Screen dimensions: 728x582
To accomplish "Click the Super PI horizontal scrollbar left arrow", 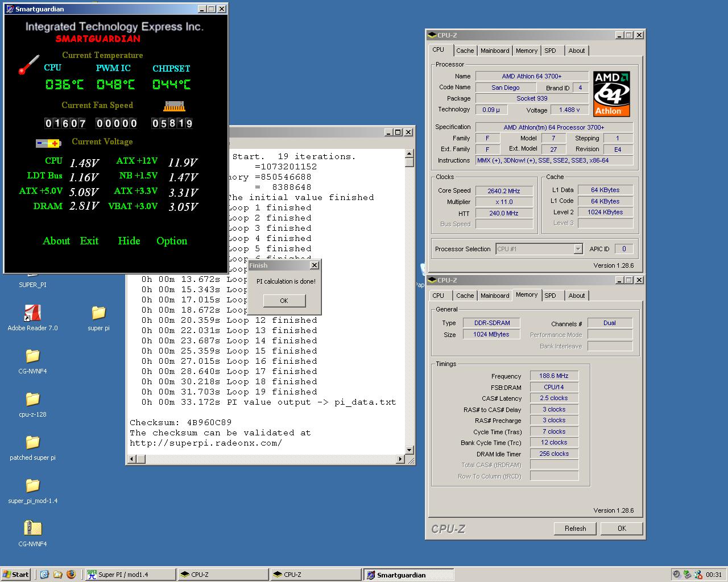I will coord(132,459).
